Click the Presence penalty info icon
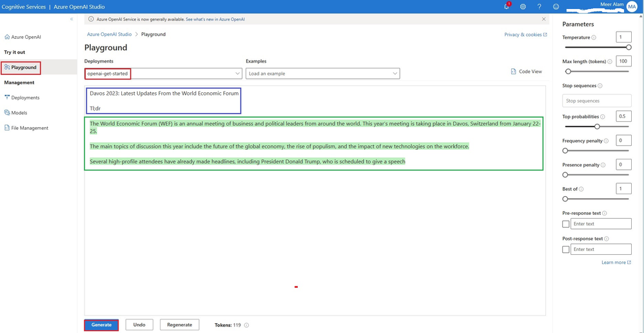Image resolution: width=644 pixels, height=333 pixels. [603, 165]
